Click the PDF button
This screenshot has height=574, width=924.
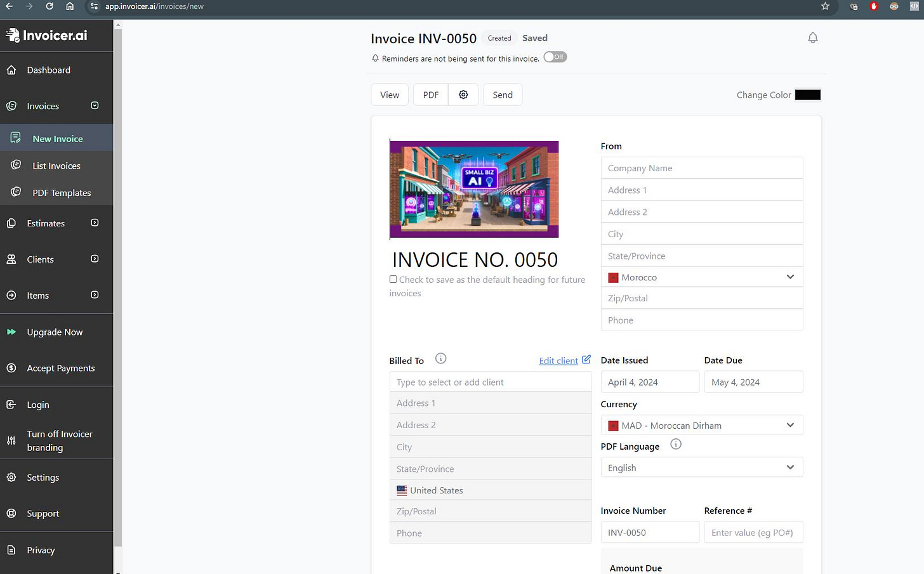point(431,95)
